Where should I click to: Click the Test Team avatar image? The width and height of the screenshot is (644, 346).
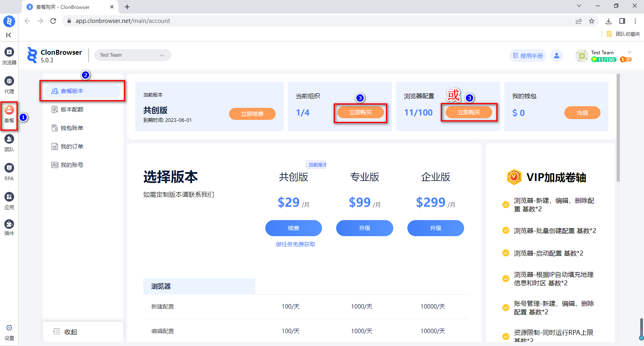pyautogui.click(x=582, y=56)
